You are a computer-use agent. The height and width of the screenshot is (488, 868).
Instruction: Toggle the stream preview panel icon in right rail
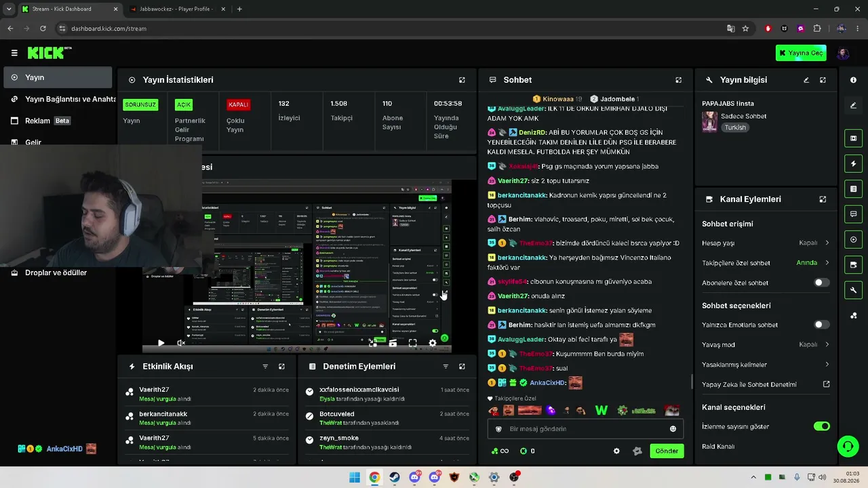coord(853,138)
